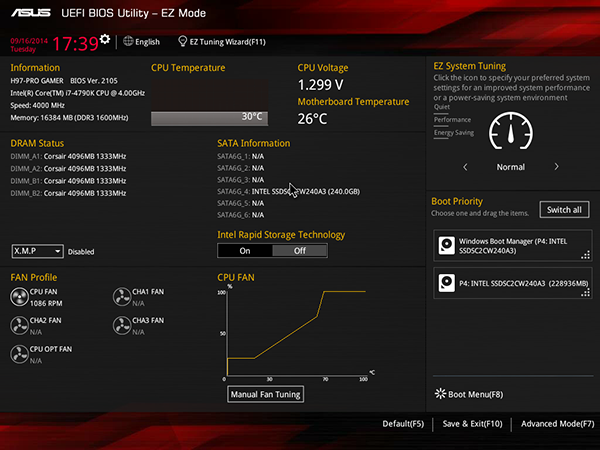Select the Performance tuning mode
Viewport: 600px width, 450px height.
(x=452, y=120)
